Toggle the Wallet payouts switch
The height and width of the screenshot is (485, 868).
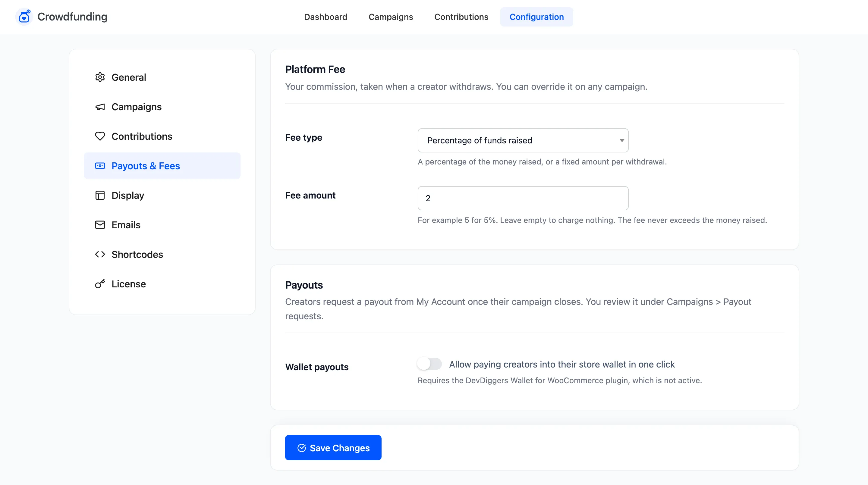[429, 364]
